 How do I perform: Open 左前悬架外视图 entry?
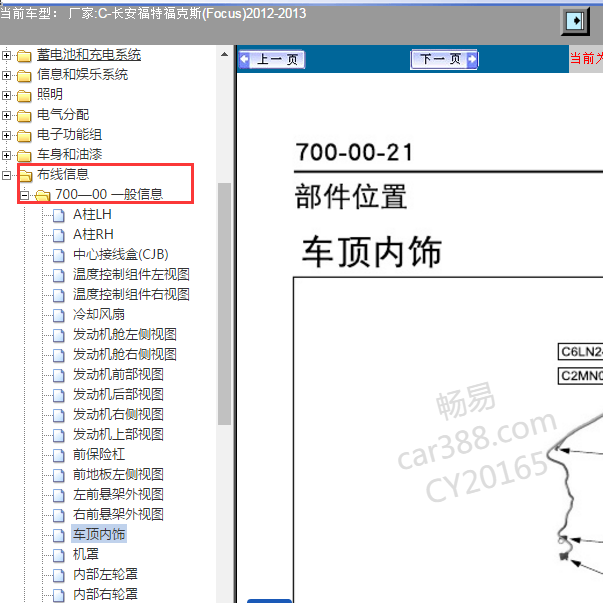click(x=118, y=495)
